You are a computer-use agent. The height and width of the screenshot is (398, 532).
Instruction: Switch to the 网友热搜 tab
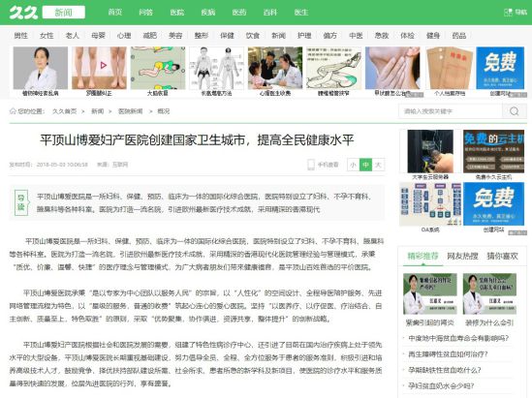[x=462, y=256]
